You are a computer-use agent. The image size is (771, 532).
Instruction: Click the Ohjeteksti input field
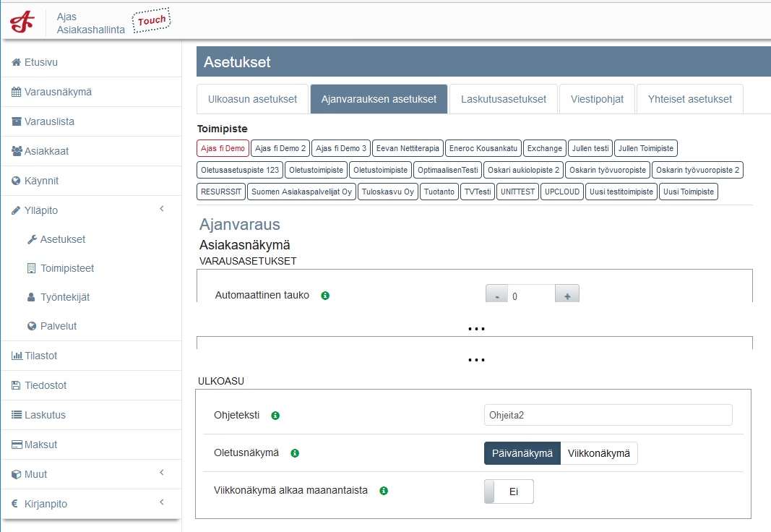tap(608, 415)
